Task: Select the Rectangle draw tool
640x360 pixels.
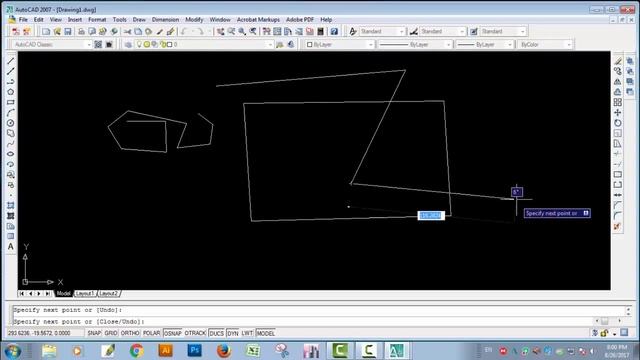Action: tap(11, 102)
